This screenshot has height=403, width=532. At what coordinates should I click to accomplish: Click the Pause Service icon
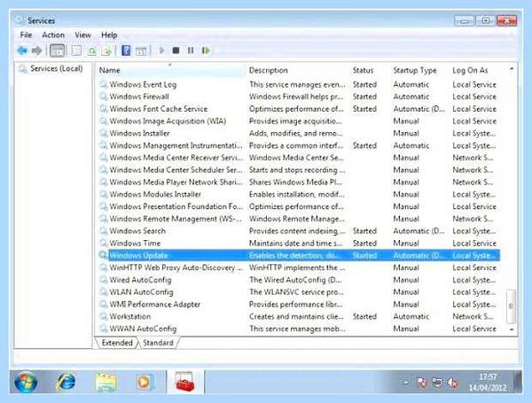pos(191,50)
